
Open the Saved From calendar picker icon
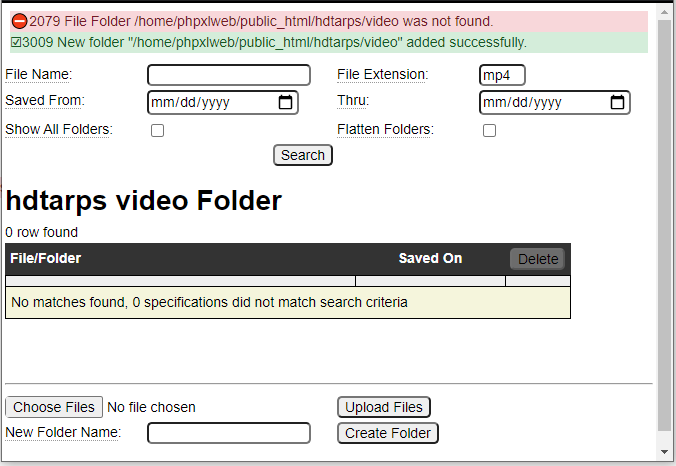pos(285,102)
